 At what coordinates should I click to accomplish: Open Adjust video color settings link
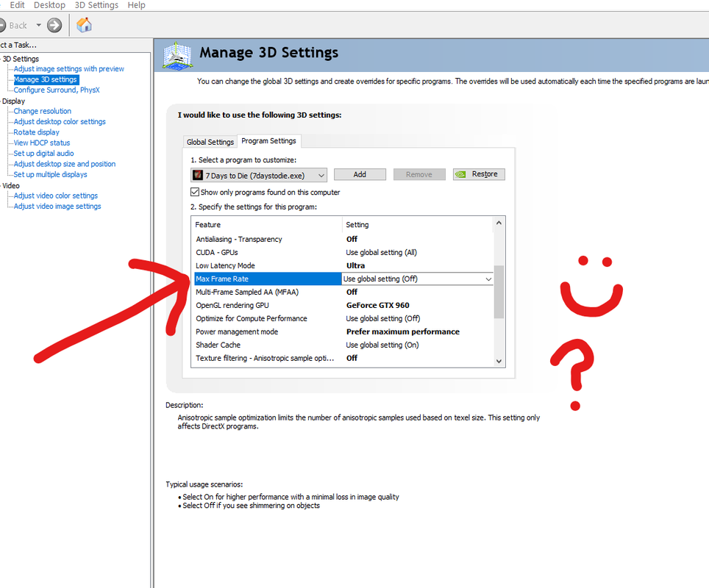[x=56, y=196]
